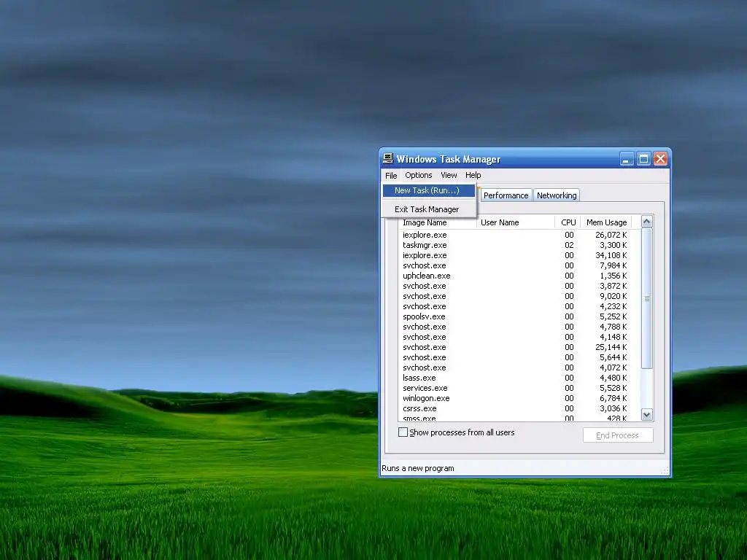Select the uphclean.exe process
This screenshot has height=560, width=747.
[514, 276]
